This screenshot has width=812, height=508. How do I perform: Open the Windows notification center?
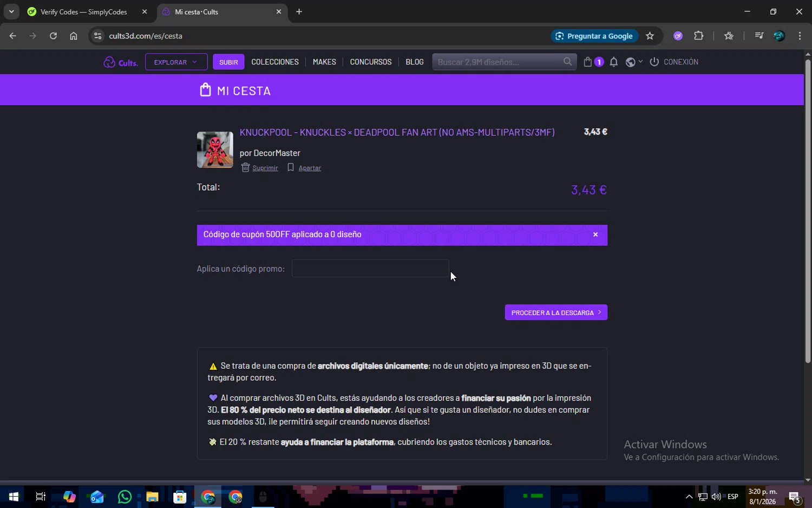pos(795,497)
